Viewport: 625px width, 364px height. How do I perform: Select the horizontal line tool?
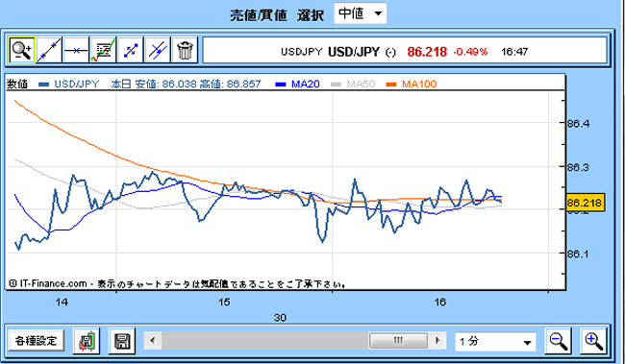click(76, 50)
